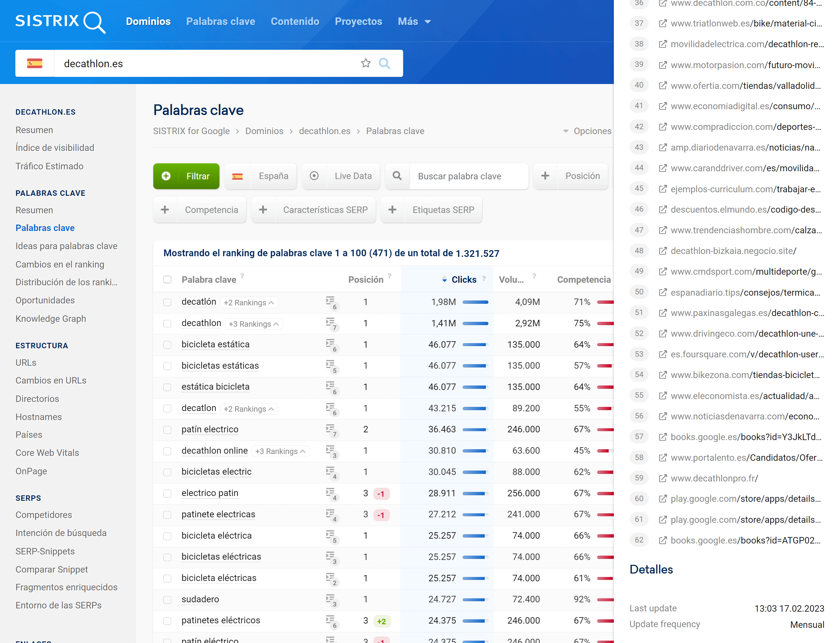Open Competidores link in sidebar
Screen dimensions: 840x643
coord(44,515)
